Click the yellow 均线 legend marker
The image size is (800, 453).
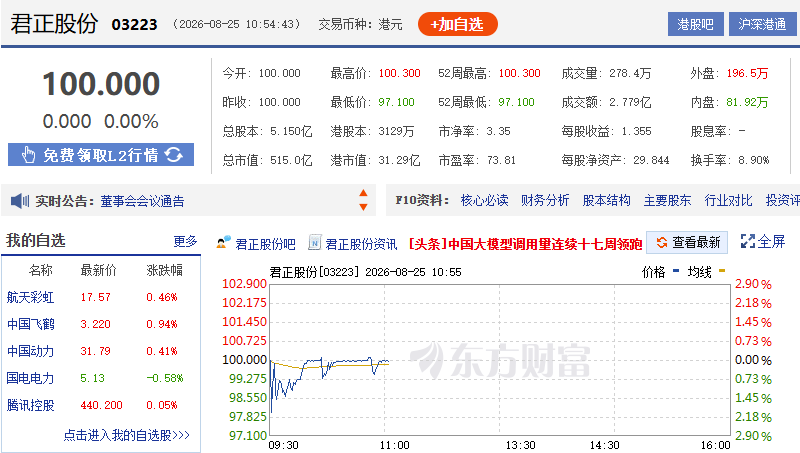coord(722,271)
